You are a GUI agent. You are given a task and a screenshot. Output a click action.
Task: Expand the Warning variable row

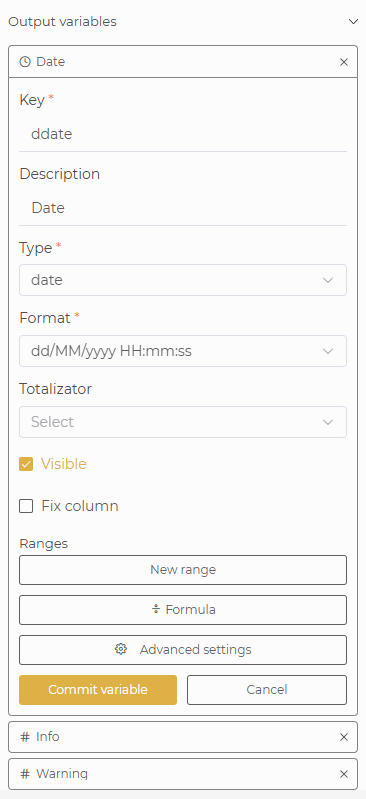183,774
